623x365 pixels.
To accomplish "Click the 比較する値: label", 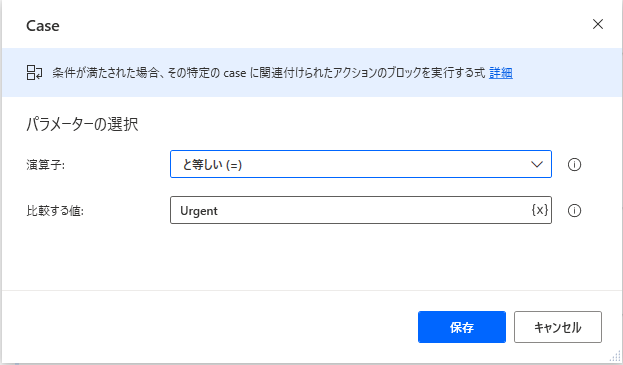I will [55, 211].
